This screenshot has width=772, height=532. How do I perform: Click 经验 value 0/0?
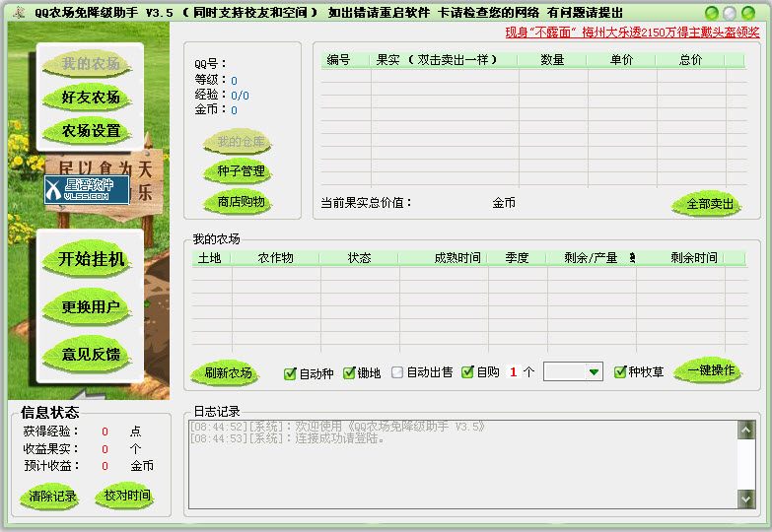(240, 96)
